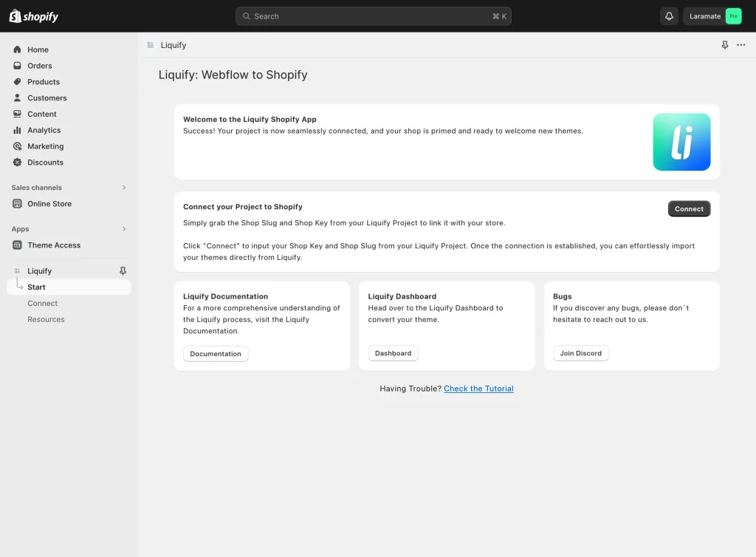
Task: Click the Online Store icon
Action: point(18,204)
